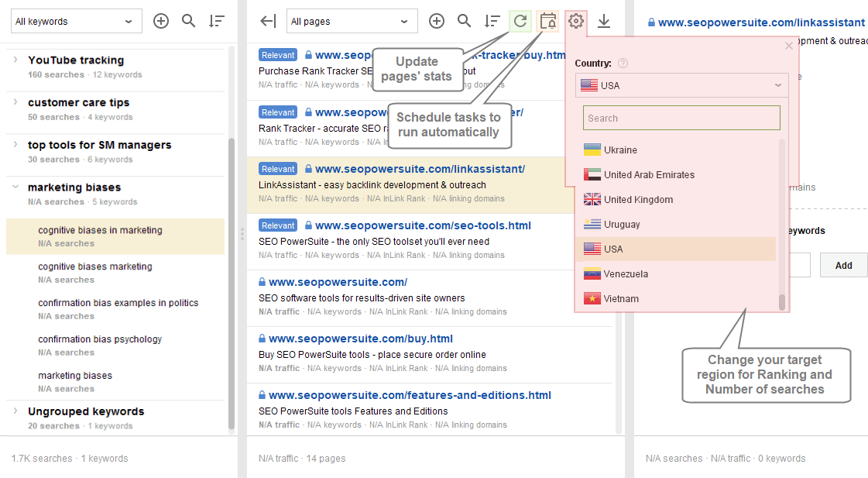
Task: Choose United Kingdom from the country list
Action: pyautogui.click(x=676, y=200)
